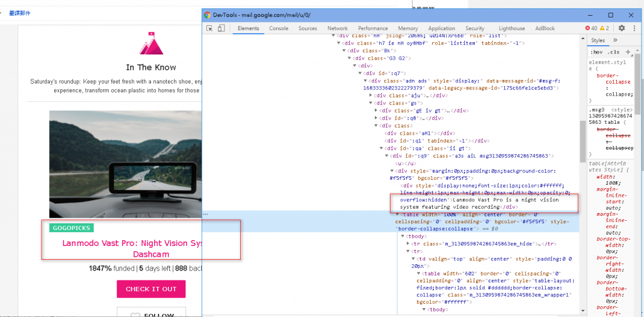Click the three-dots beside the highlighted table node
The height and width of the screenshot is (317, 644).
(x=206, y=214)
